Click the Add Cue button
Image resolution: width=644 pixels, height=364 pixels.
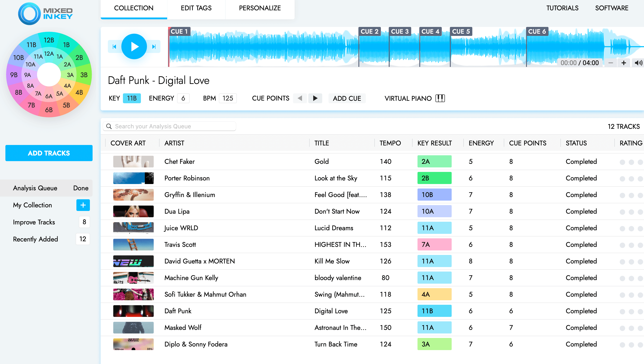coord(347,98)
